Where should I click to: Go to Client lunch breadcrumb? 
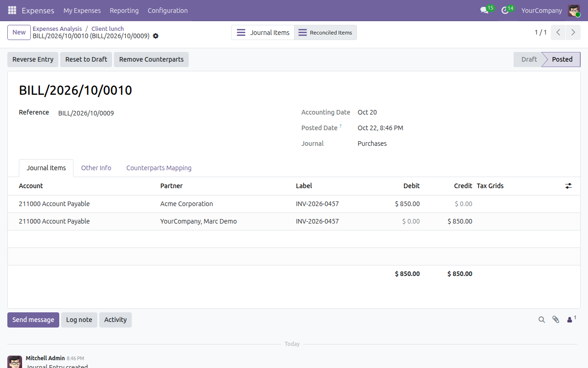click(x=107, y=29)
